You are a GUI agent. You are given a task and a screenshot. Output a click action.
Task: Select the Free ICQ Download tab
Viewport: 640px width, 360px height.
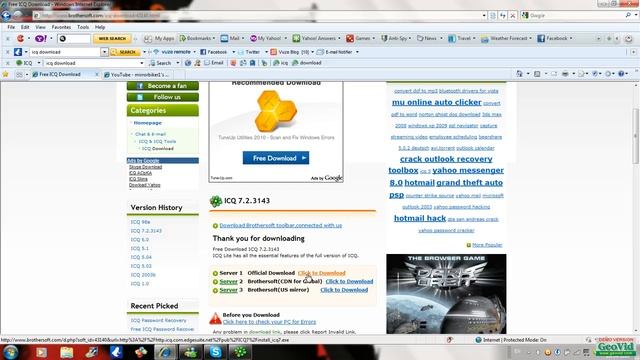click(x=61, y=74)
